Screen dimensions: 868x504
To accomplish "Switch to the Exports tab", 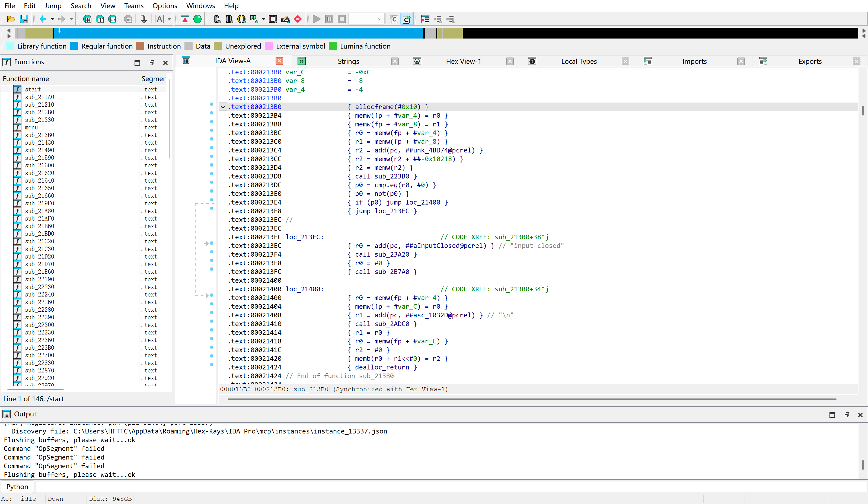I will (x=810, y=61).
